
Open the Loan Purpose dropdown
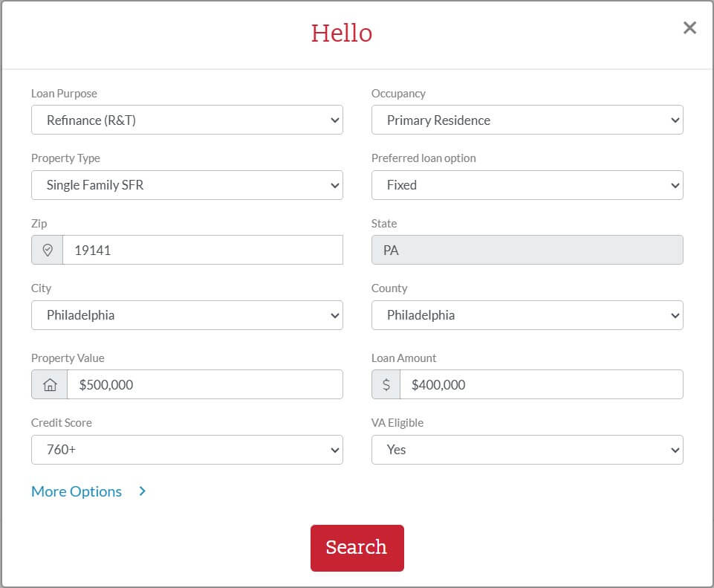coord(186,120)
